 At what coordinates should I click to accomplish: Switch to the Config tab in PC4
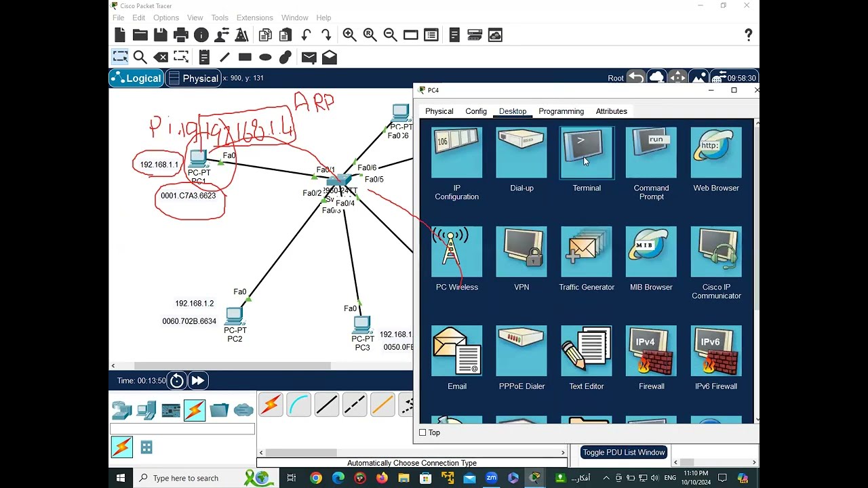pos(476,111)
